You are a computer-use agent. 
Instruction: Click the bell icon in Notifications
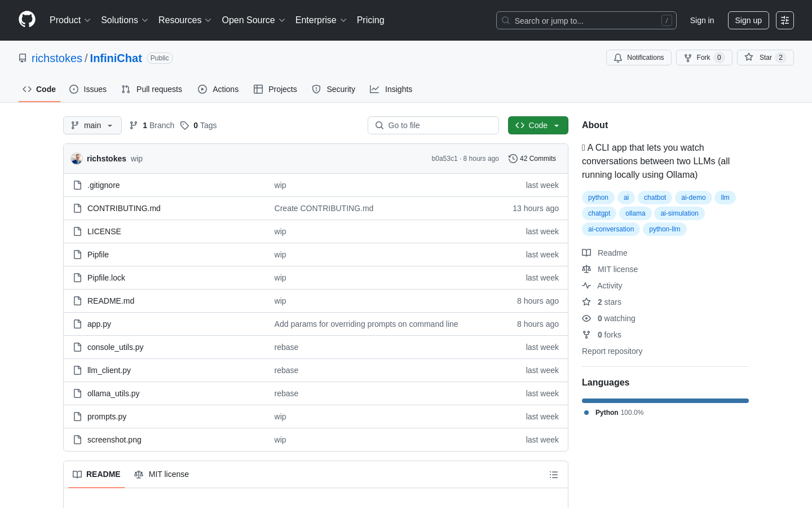618,58
